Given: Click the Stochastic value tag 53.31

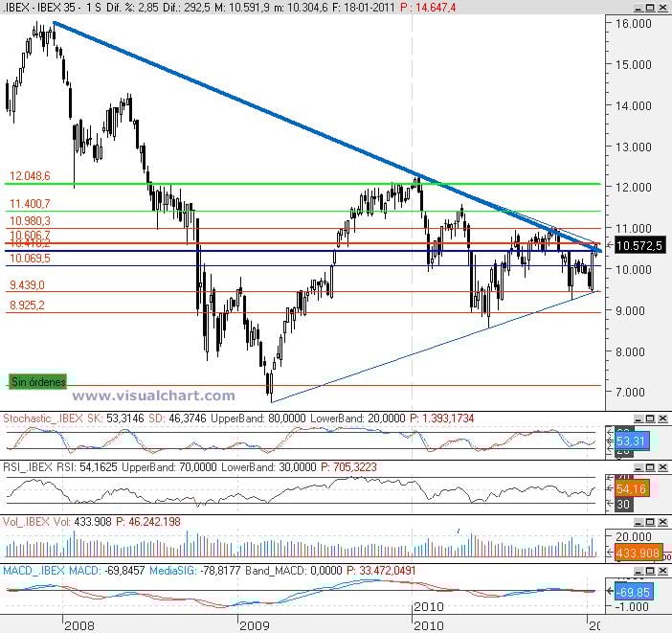Looking at the screenshot, I should coord(631,441).
